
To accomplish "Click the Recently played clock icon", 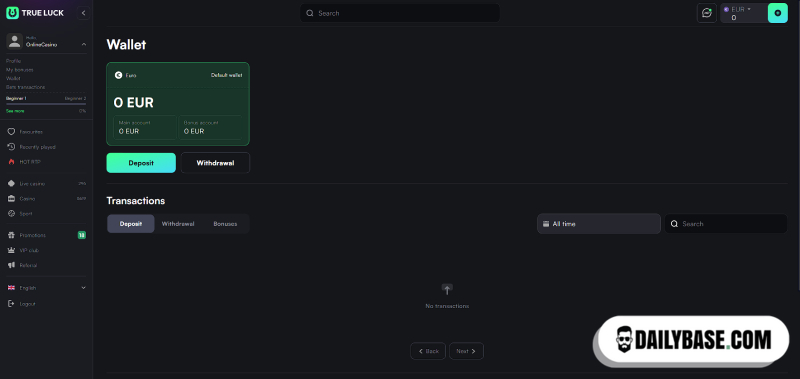I will coord(11,147).
